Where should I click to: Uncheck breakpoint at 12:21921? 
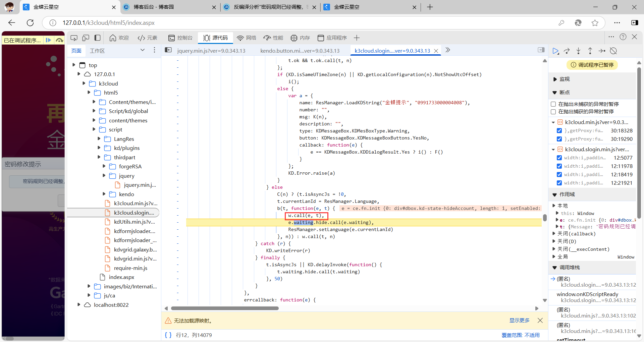click(x=559, y=183)
